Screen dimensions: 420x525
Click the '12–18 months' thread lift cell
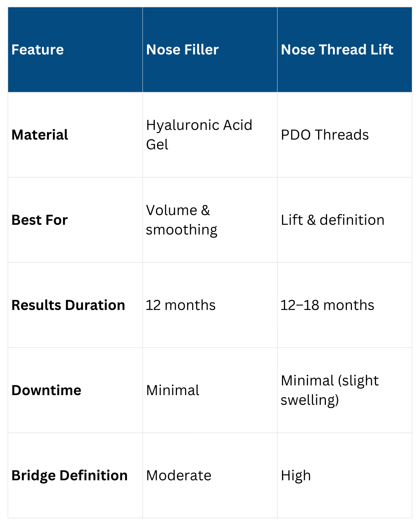pos(327,305)
